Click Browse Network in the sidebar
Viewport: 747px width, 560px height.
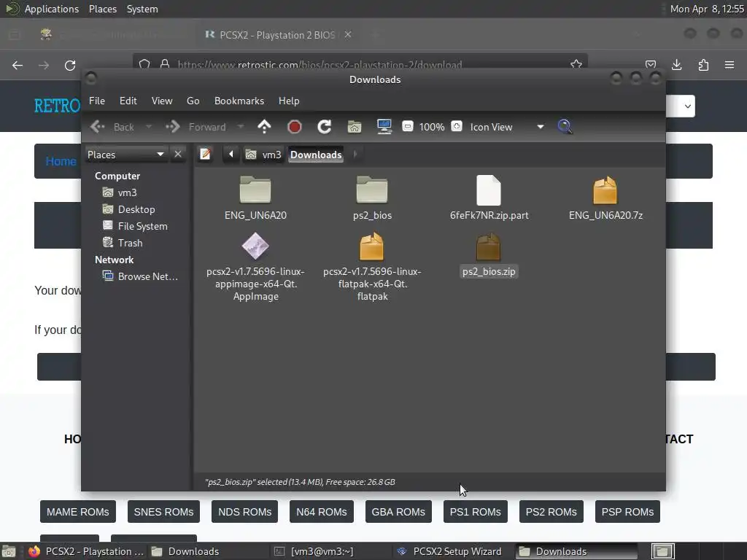coord(141,276)
